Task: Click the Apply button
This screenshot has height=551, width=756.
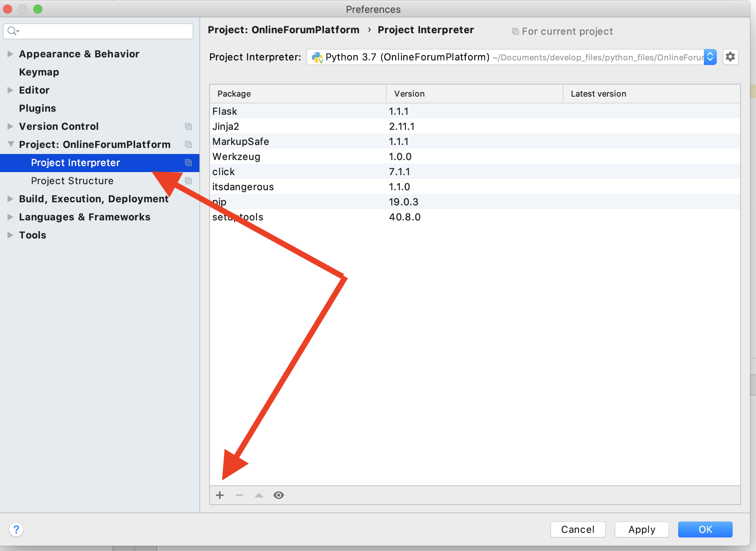Action: coord(642,529)
